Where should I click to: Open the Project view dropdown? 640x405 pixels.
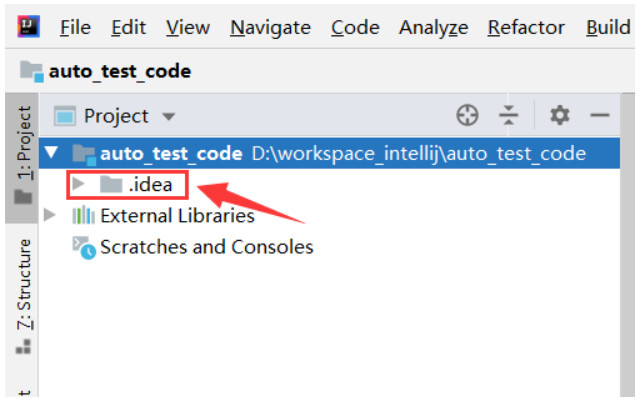pos(169,117)
